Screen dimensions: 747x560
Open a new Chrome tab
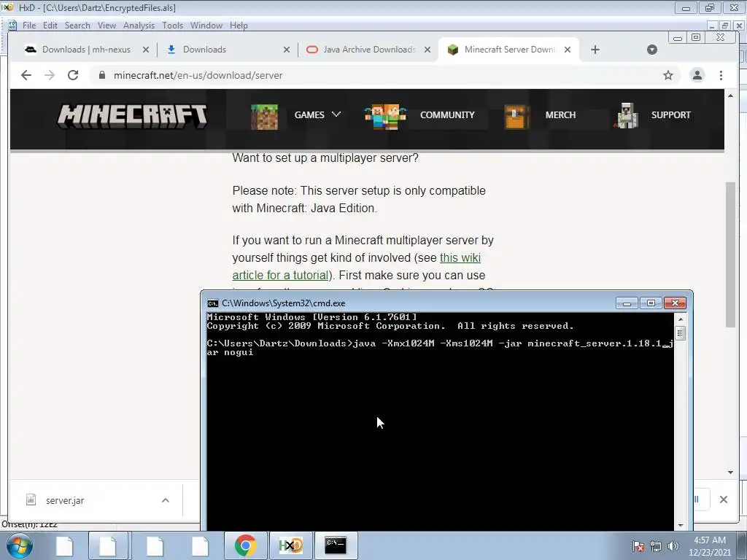click(595, 50)
